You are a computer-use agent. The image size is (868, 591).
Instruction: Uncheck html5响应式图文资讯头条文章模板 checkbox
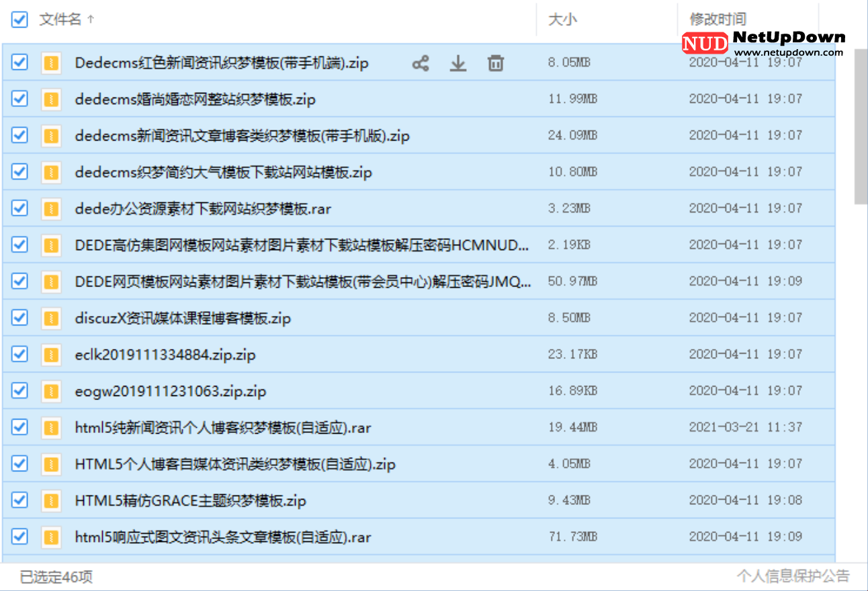[x=19, y=537]
